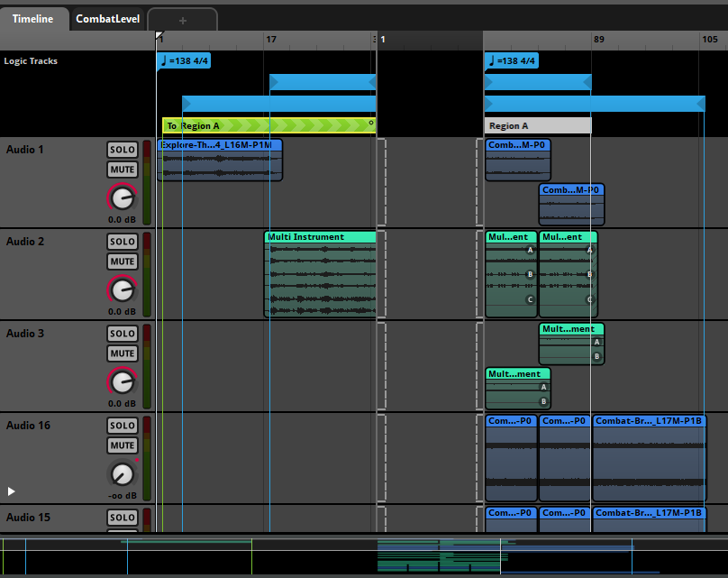Image resolution: width=728 pixels, height=578 pixels.
Task: Select second Mul...ent clip on Audio 2
Action: pos(569,274)
